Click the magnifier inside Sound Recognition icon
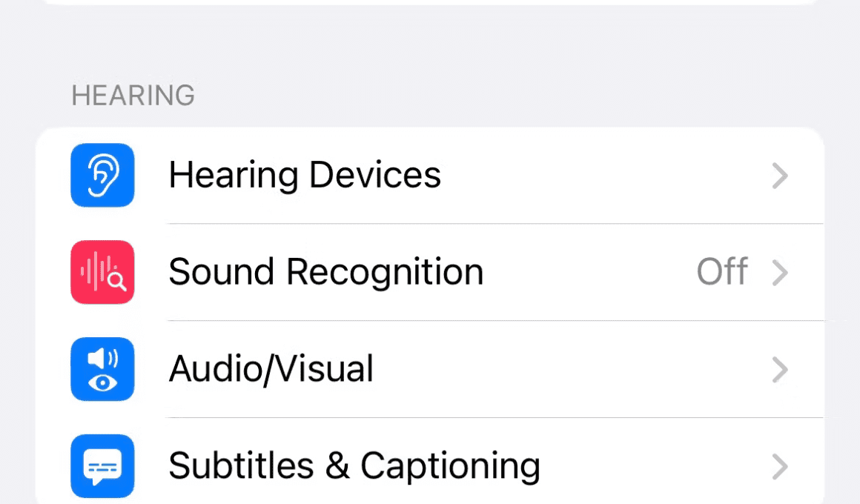 [x=117, y=282]
